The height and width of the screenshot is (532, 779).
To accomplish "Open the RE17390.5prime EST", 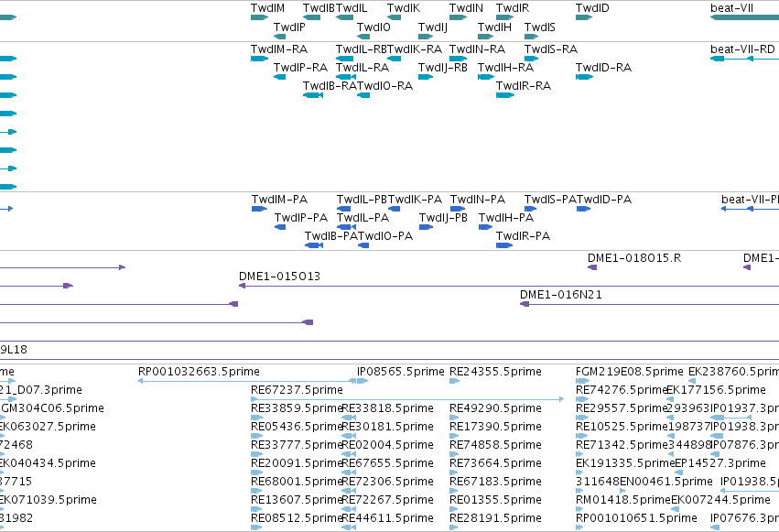I will coord(454,436).
